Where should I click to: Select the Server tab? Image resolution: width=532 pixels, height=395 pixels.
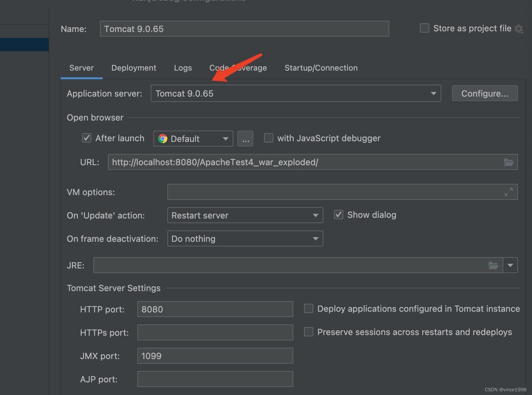click(x=81, y=68)
